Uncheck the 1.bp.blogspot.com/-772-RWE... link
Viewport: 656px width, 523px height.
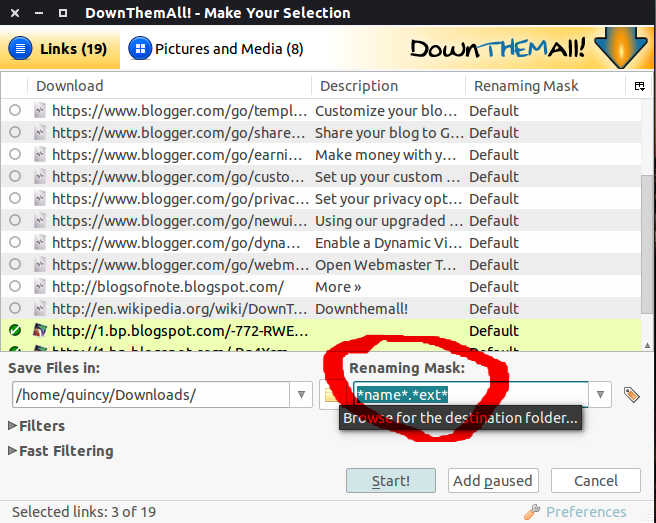click(15, 331)
